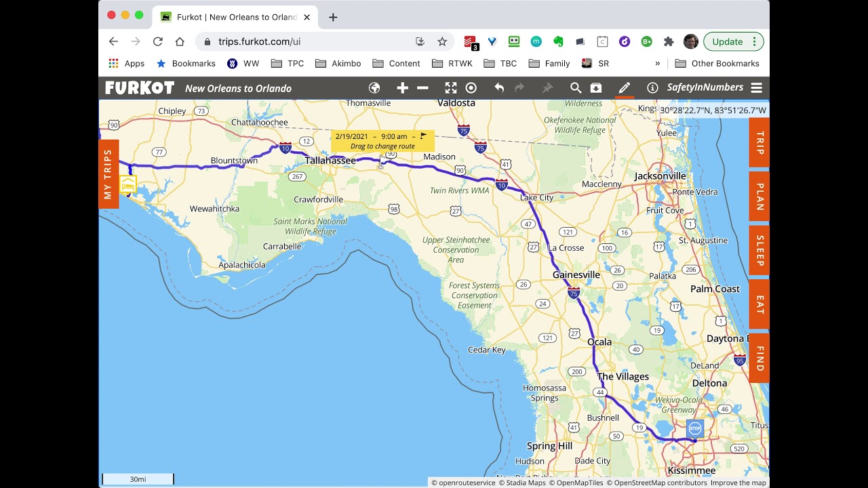Click the pin toolbar icon
This screenshot has width=868, height=488.
click(x=547, y=87)
